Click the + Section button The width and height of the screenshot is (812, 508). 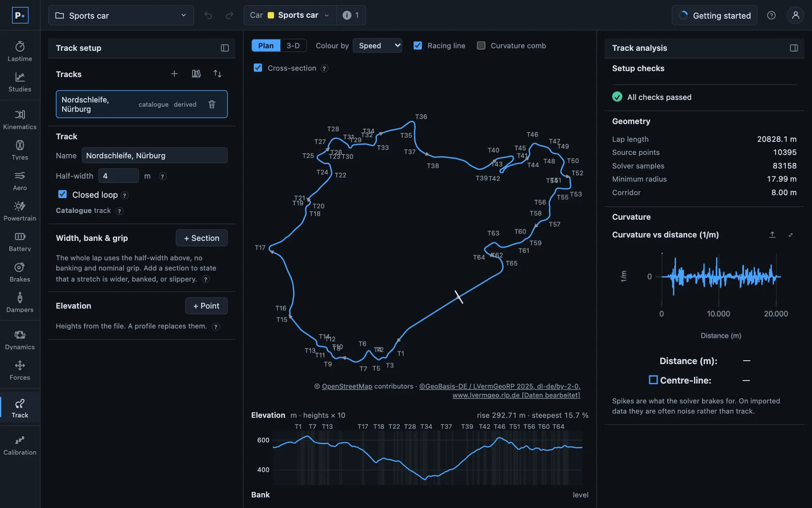click(x=202, y=238)
